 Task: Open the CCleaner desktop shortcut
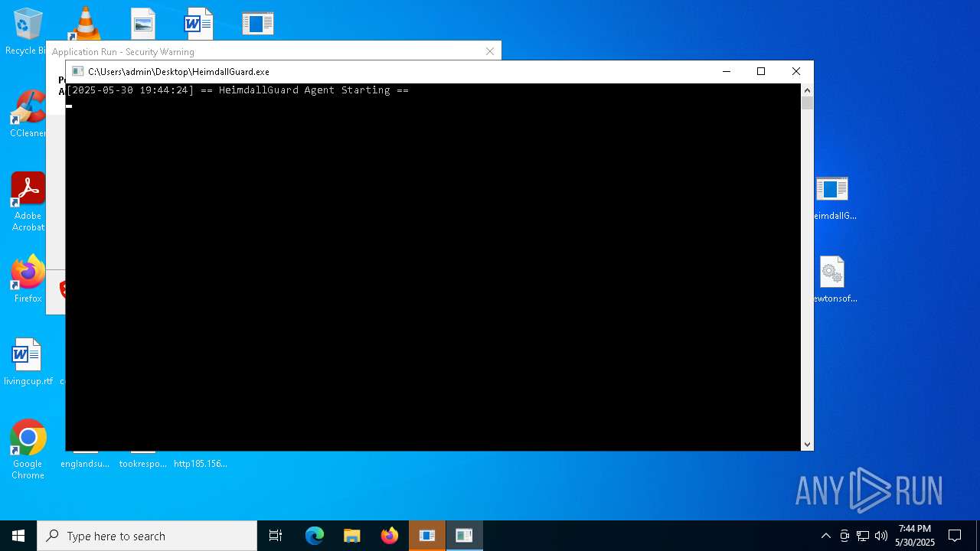(x=28, y=113)
